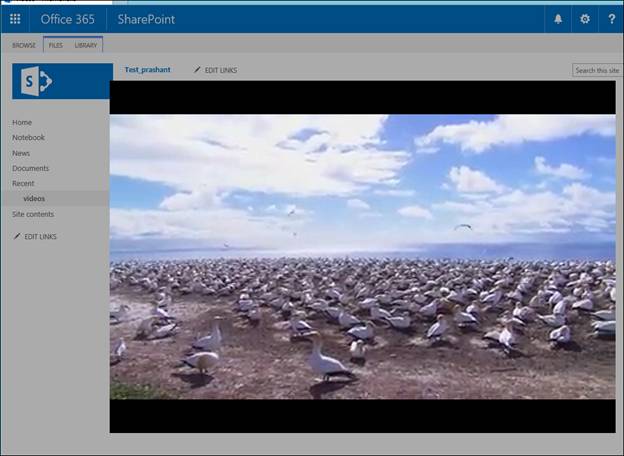
Task: Open the Office 365 app launcher
Action: click(x=15, y=19)
